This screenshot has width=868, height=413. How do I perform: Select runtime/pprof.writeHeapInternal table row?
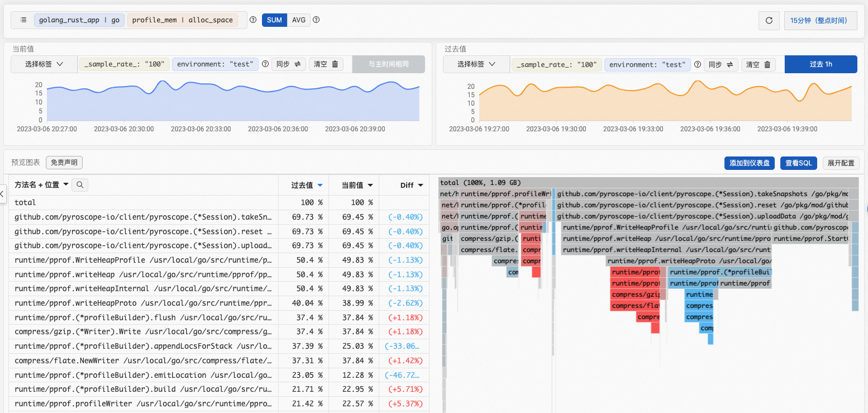click(x=219, y=288)
